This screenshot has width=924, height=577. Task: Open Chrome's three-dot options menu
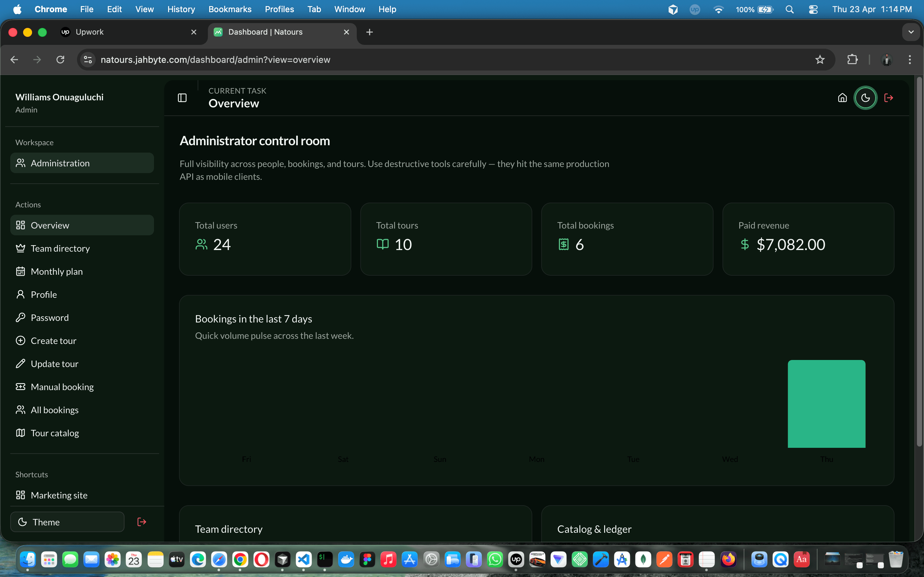click(910, 60)
